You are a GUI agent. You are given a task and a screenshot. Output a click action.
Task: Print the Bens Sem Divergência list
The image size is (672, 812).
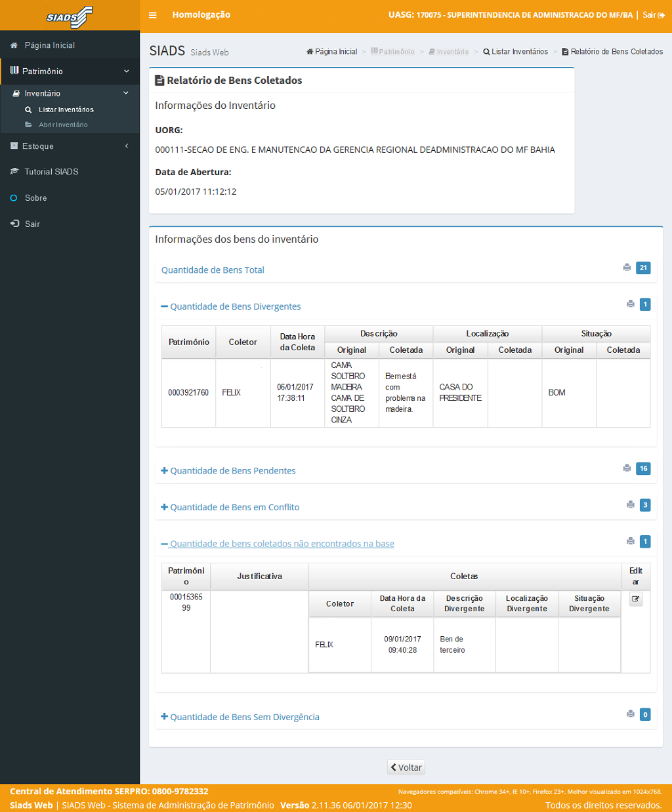(631, 715)
